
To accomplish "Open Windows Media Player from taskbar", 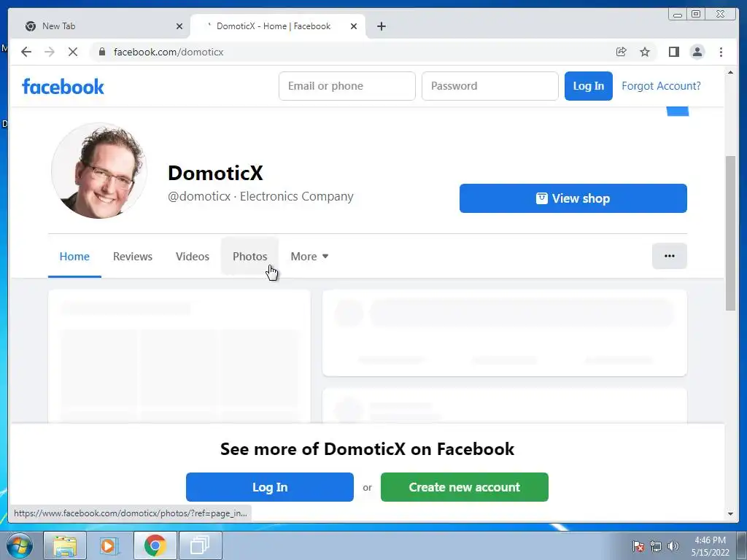I will [x=109, y=545].
